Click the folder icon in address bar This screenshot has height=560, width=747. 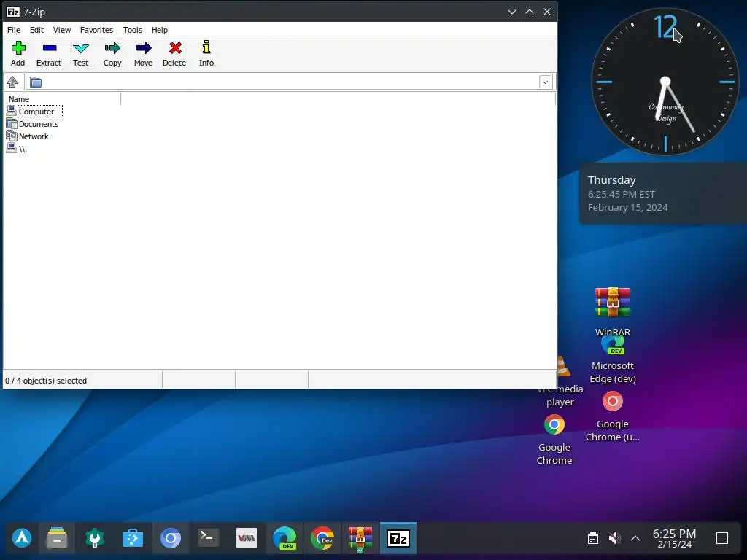coord(36,82)
